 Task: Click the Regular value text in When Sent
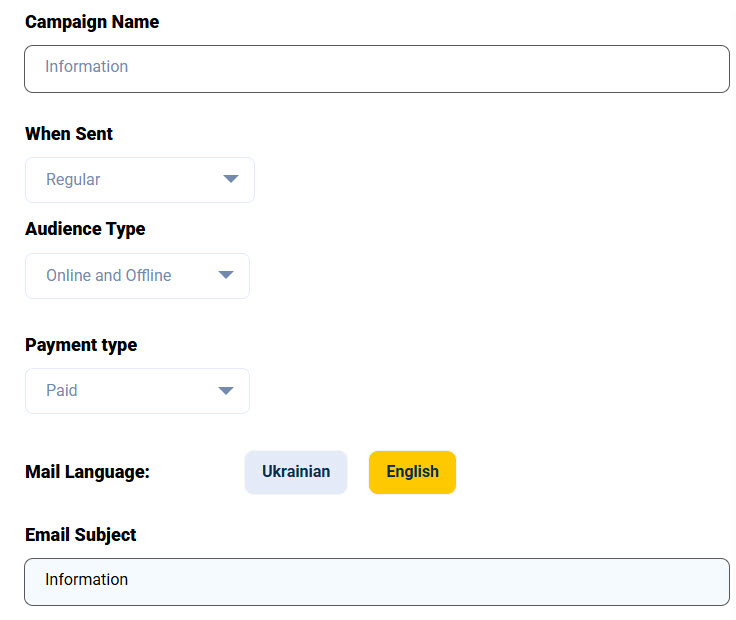coord(73,180)
